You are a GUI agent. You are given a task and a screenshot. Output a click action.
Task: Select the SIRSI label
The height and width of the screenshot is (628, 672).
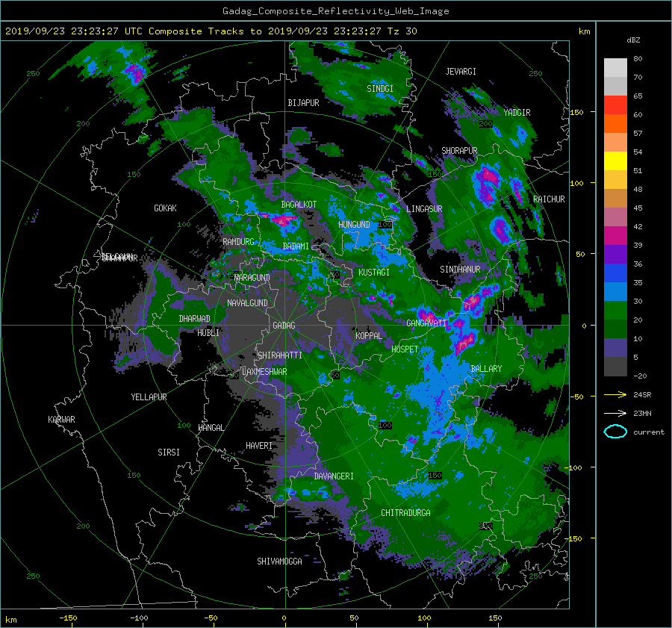pyautogui.click(x=169, y=453)
